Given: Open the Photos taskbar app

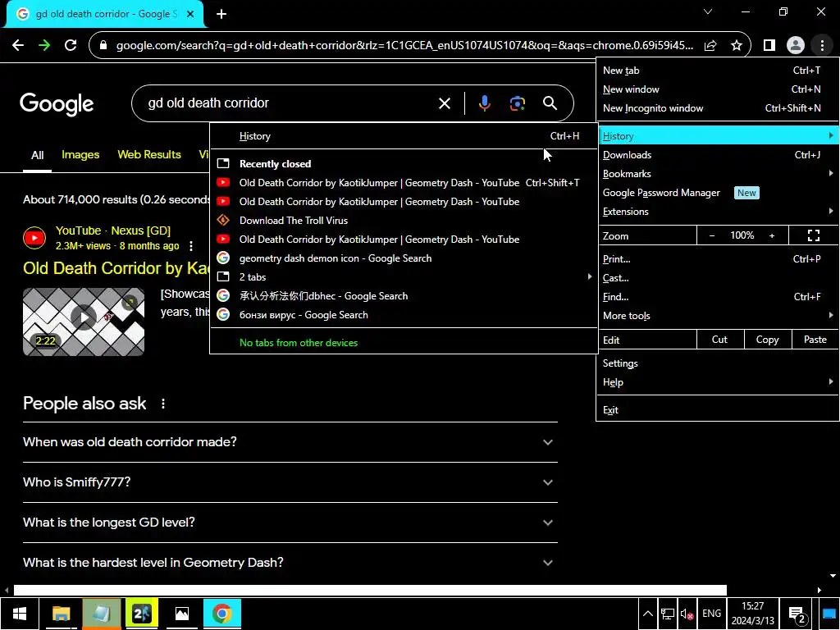Looking at the screenshot, I should [181, 614].
